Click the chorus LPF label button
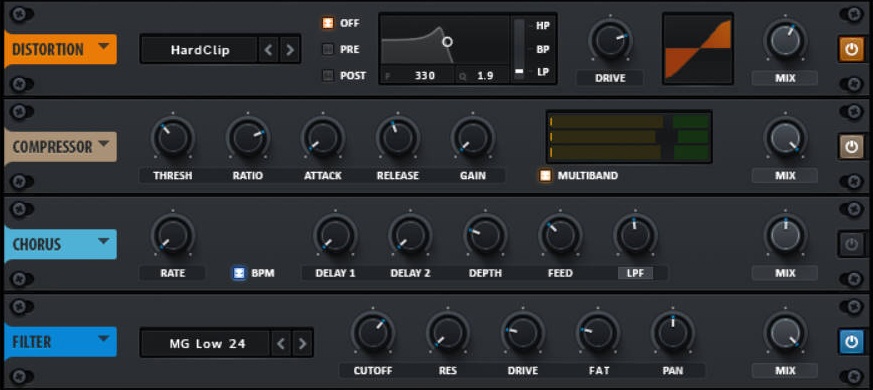 (635, 273)
